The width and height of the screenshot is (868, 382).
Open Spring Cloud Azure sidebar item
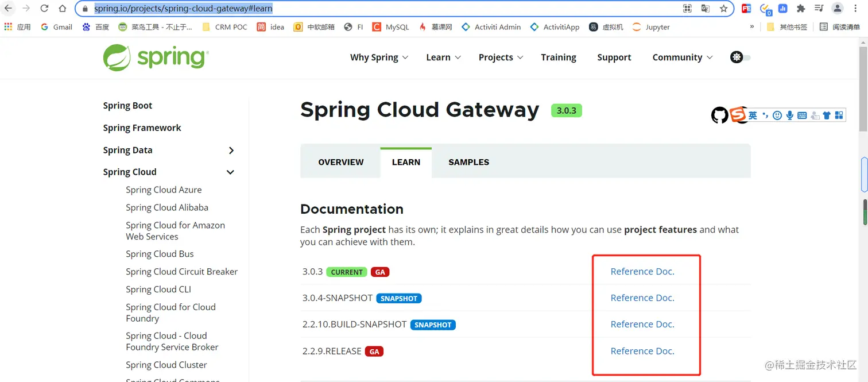click(x=164, y=190)
